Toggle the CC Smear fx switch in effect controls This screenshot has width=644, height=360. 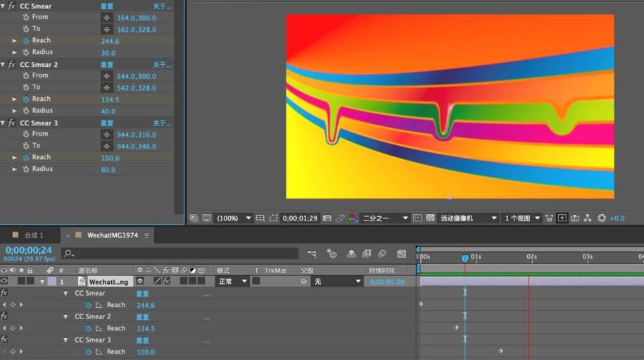click(x=12, y=6)
